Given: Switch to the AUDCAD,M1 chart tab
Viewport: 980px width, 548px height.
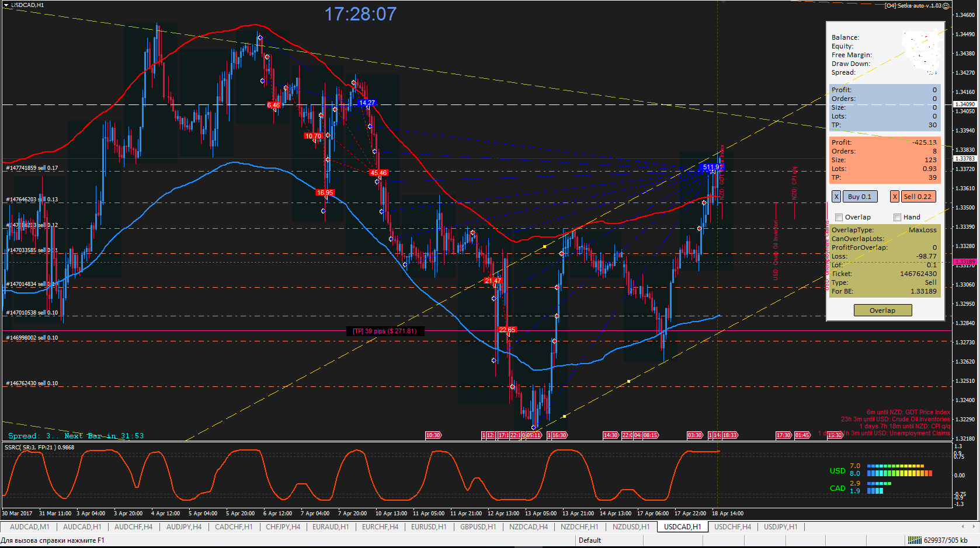Looking at the screenshot, I should tap(30, 527).
